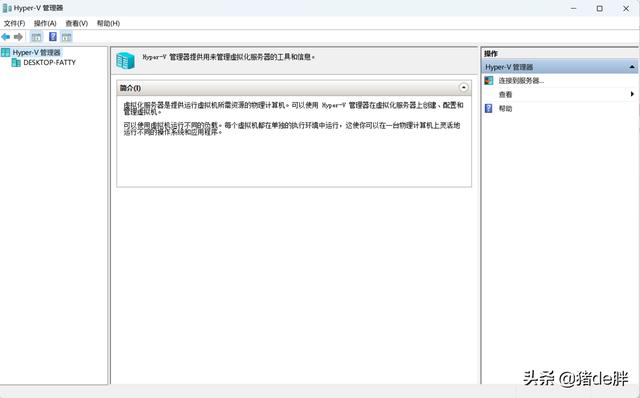This screenshot has height=398, width=640.
Task: Click 帮助 in the actions pane
Action: (x=505, y=108)
